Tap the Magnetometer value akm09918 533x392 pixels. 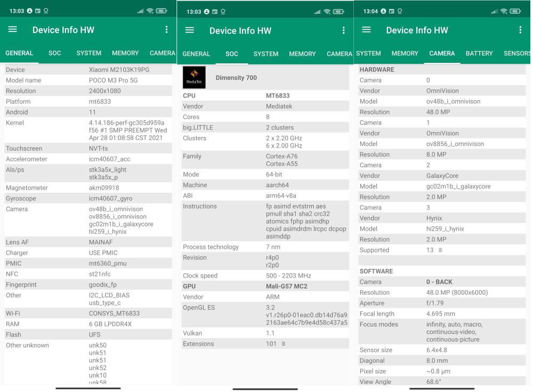(104, 188)
